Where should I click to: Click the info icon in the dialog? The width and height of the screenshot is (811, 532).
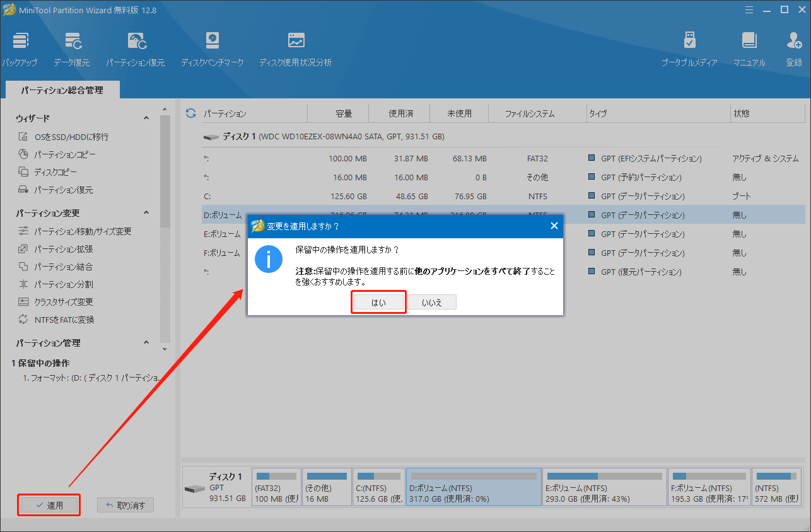coord(269,259)
